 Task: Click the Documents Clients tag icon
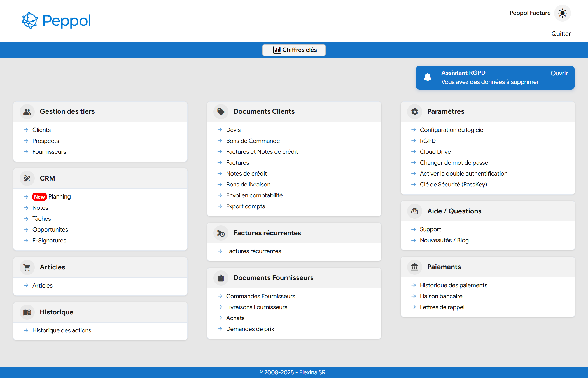click(x=221, y=111)
